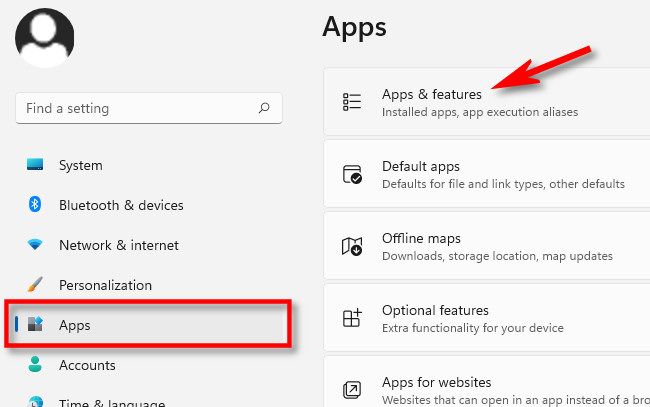Click 'Downloads, storage location, map updates' text
The image size is (650, 407).
(x=497, y=256)
